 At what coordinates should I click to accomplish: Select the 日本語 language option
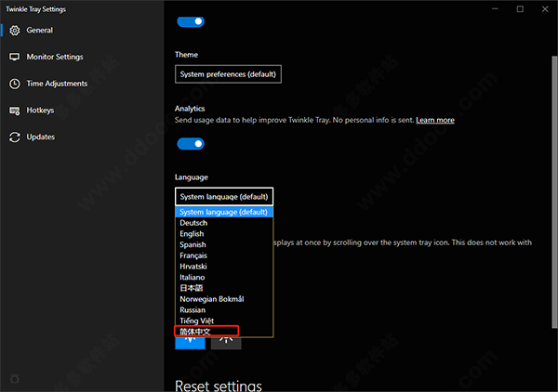point(224,288)
